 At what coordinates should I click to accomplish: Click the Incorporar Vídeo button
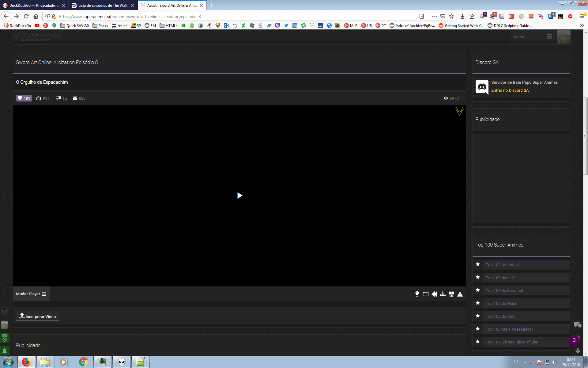37,316
